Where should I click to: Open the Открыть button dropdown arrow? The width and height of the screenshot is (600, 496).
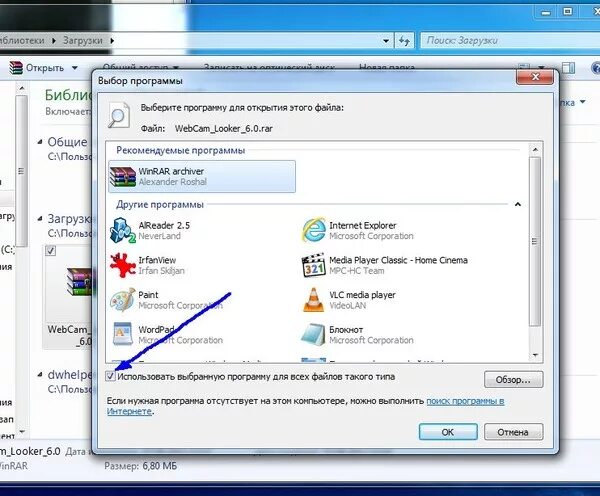[x=75, y=68]
